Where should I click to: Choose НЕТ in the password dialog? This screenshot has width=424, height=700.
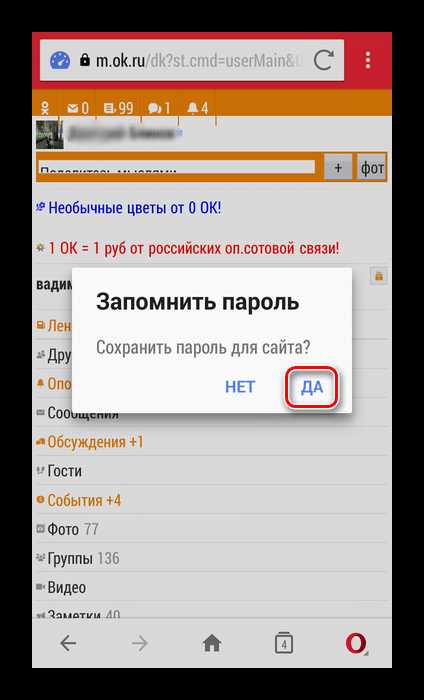[240, 387]
